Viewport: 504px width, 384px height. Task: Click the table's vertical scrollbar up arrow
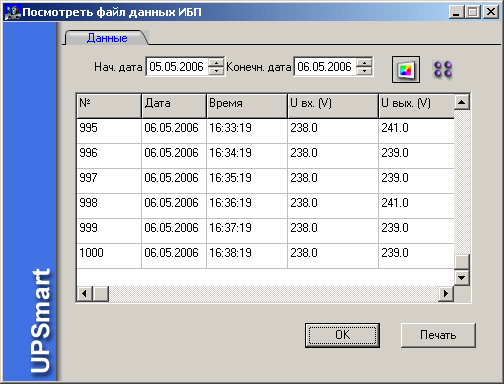(x=462, y=102)
